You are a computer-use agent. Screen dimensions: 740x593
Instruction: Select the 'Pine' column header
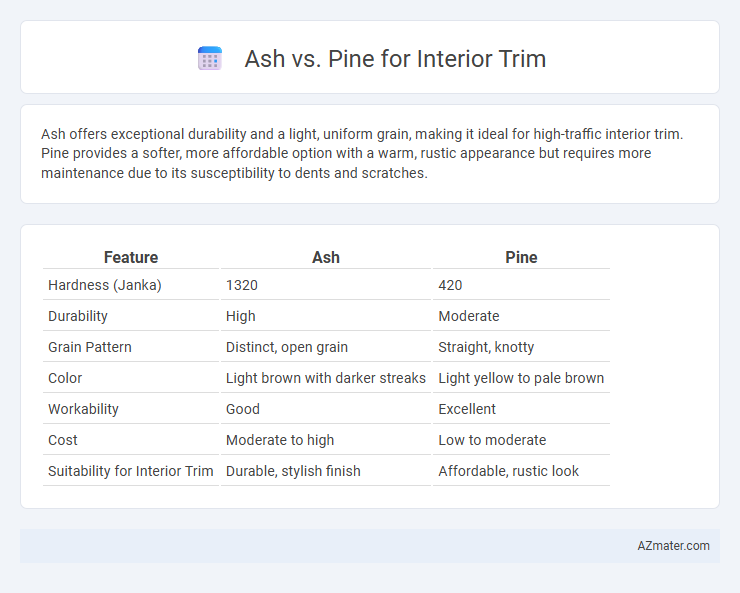point(521,257)
